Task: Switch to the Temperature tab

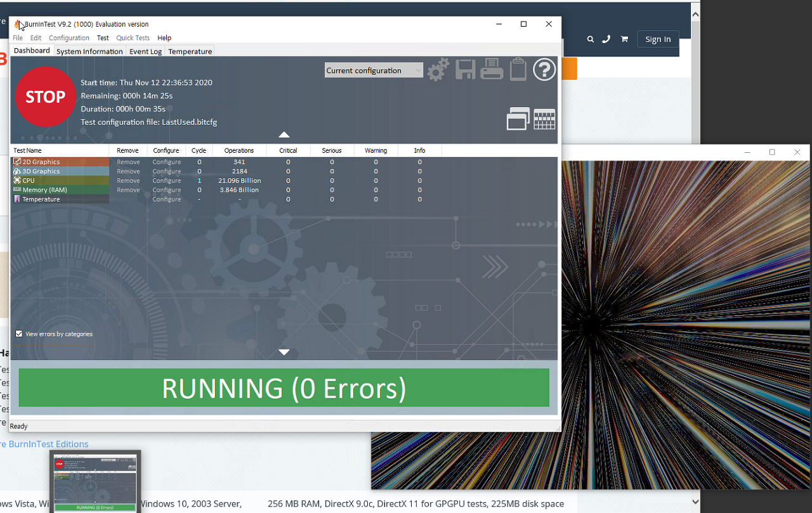Action: tap(190, 51)
